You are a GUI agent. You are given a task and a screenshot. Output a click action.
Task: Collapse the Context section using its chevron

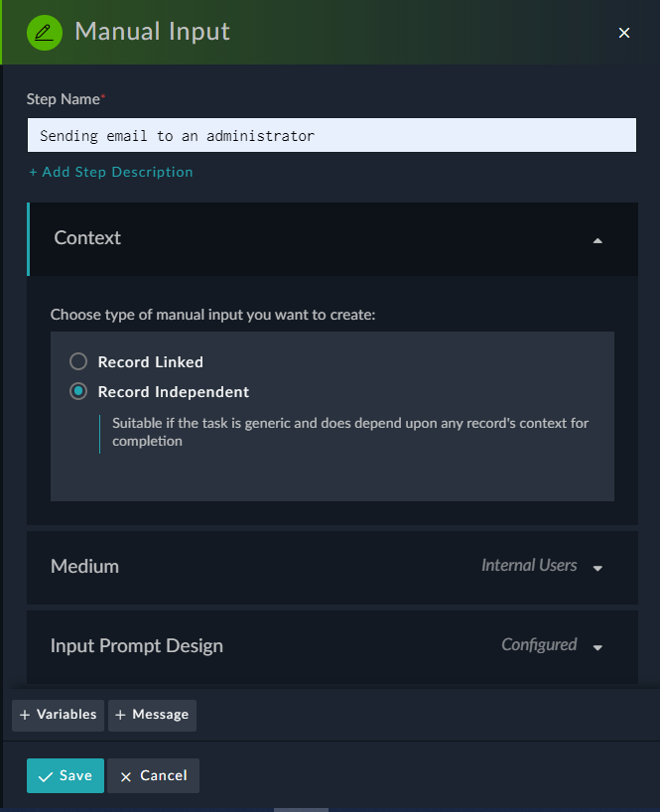(597, 240)
